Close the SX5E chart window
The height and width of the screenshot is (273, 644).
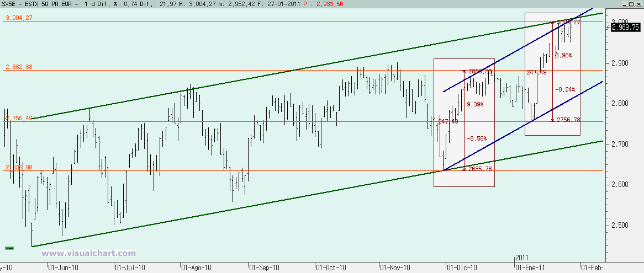coord(638,4)
